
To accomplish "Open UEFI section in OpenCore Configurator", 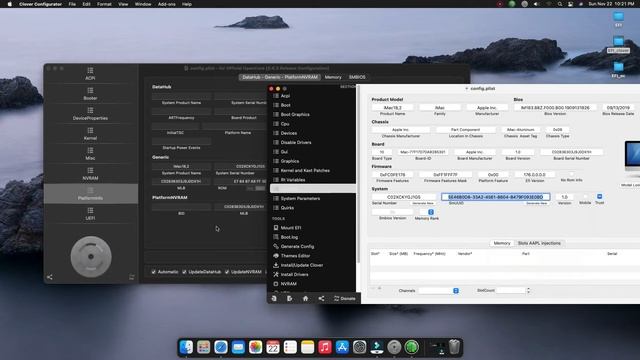I will 90,214.
